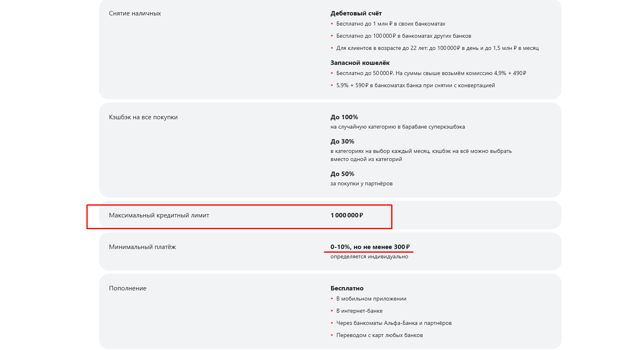Click the 'Пополнение' row label
The image size is (644, 350).
click(x=127, y=288)
